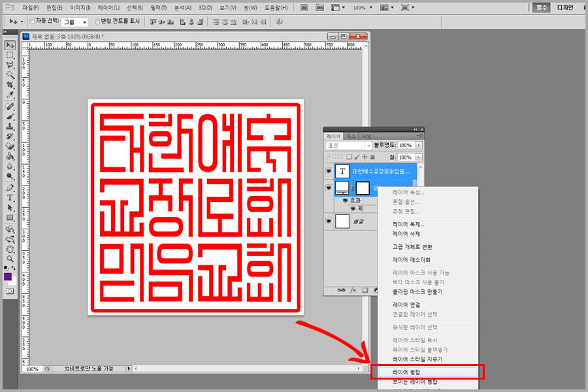Select the Dodge tool
Screen dimensions: 588x392
10,176
